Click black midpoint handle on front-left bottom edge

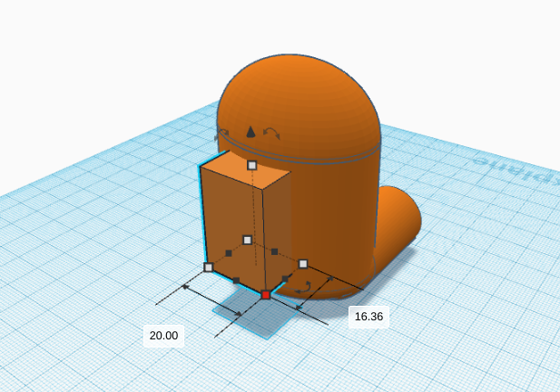coord(236,280)
